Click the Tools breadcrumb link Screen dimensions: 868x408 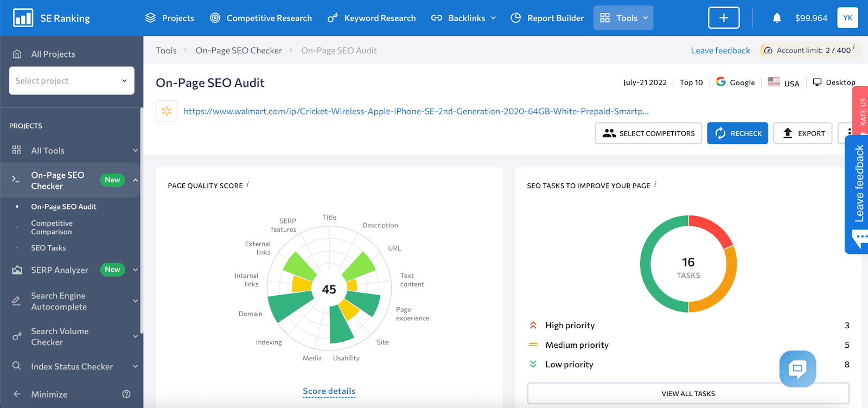166,50
